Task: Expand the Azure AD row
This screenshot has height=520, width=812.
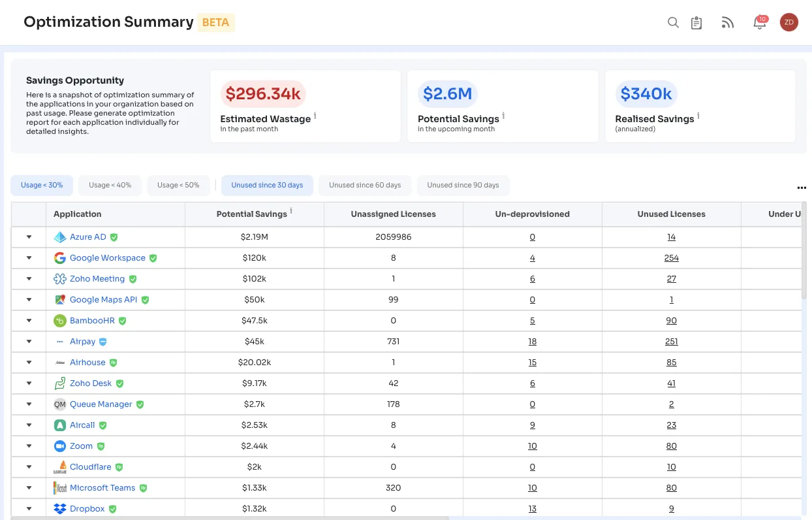Action: coord(29,237)
